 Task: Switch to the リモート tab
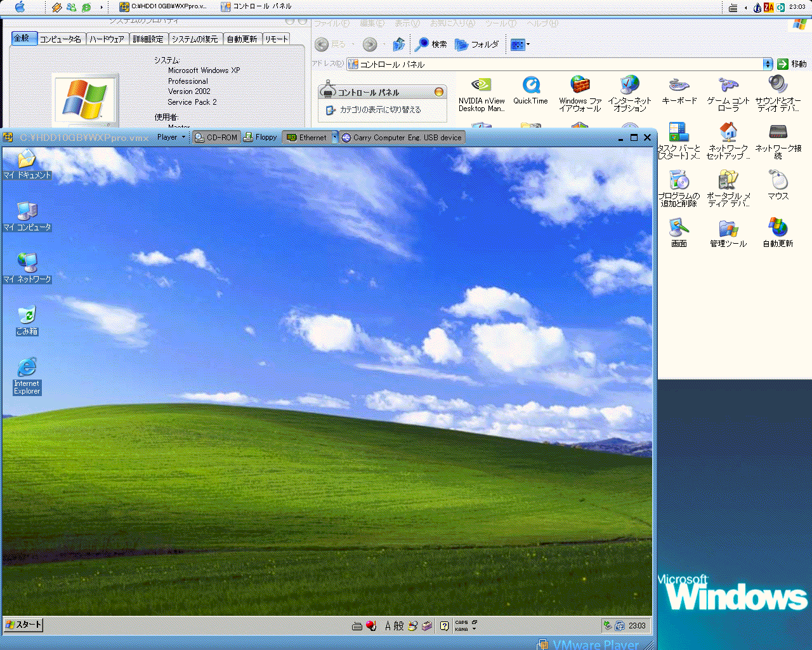click(276, 39)
